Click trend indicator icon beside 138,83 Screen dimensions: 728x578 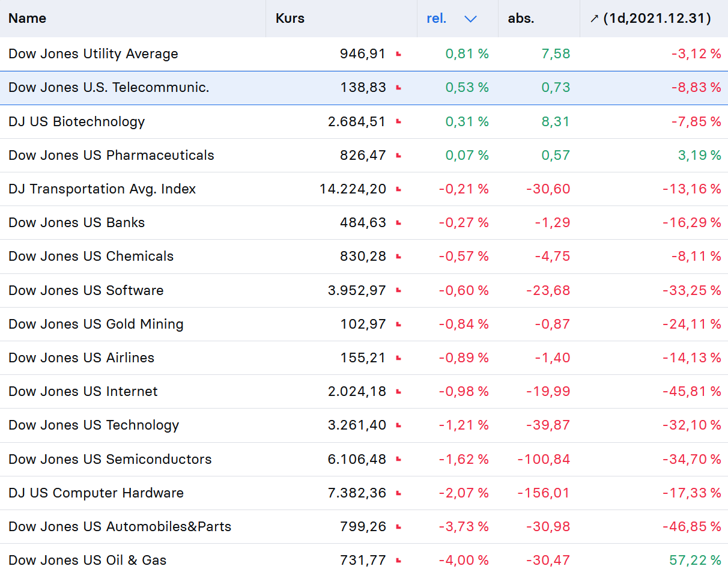pos(398,88)
